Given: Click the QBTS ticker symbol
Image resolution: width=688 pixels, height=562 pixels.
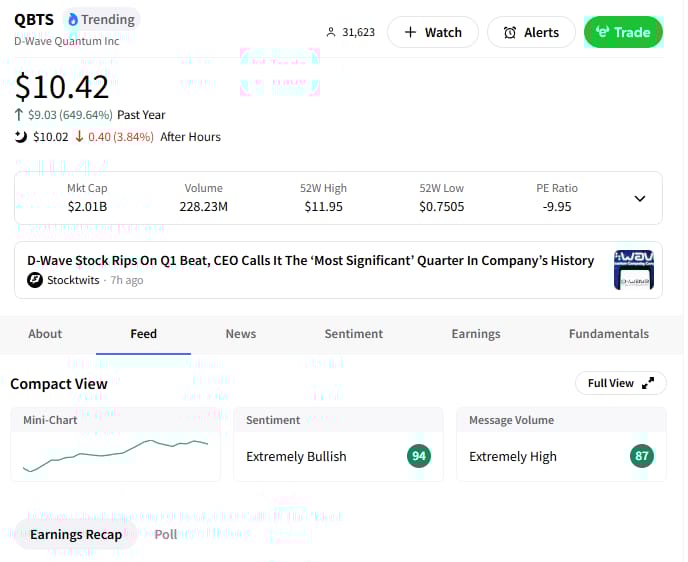Looking at the screenshot, I should coord(34,20).
